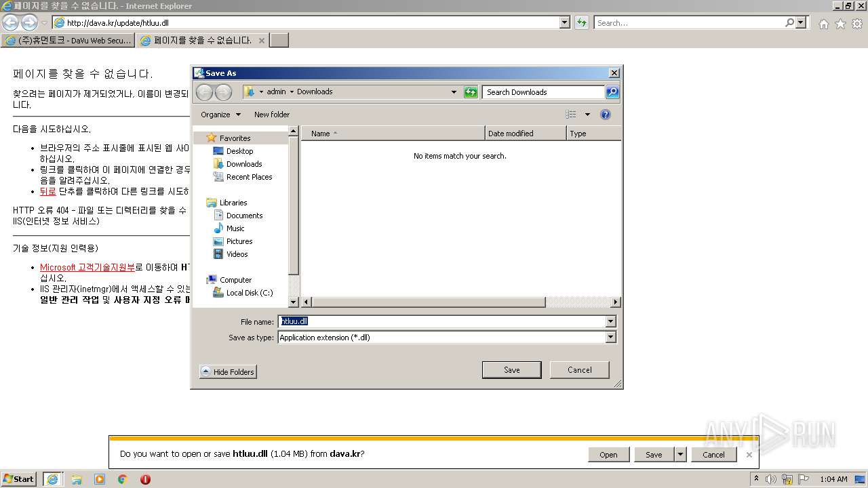Expand the admin breadcrumb arrow
The width and height of the screenshot is (868, 488).
click(292, 92)
